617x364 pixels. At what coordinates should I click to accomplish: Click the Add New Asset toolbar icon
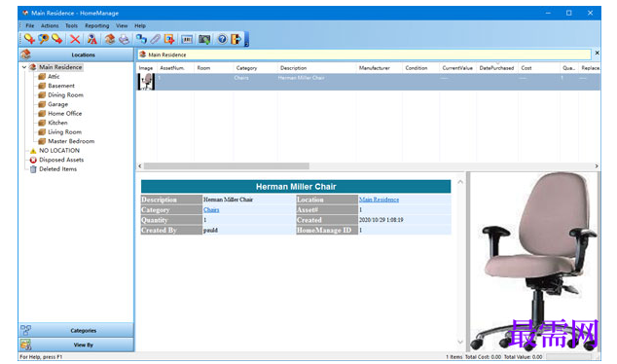tap(29, 39)
